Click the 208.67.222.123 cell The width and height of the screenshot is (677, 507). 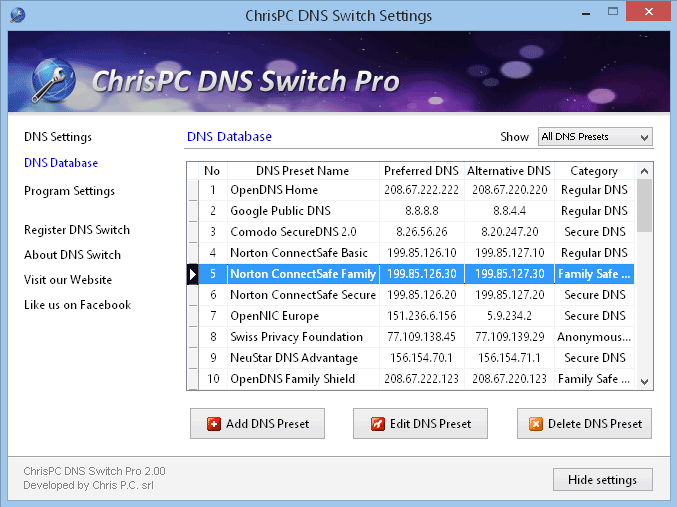tap(422, 379)
